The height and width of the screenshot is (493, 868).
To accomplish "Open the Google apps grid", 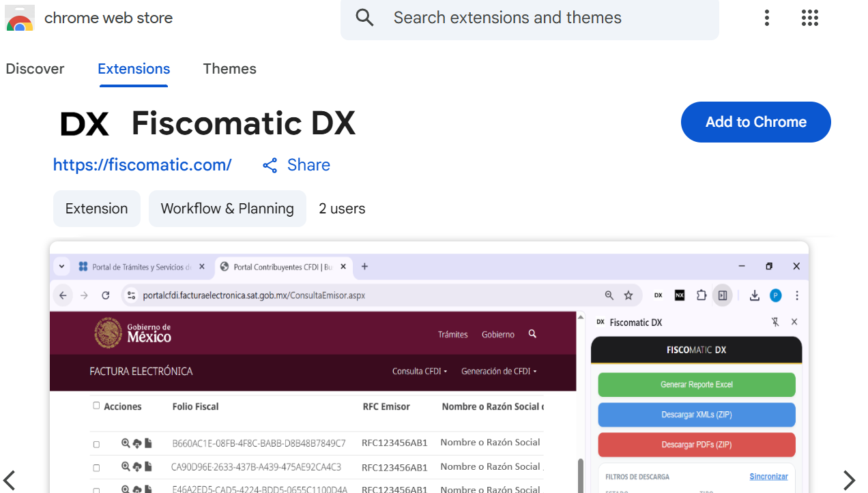I will point(809,18).
